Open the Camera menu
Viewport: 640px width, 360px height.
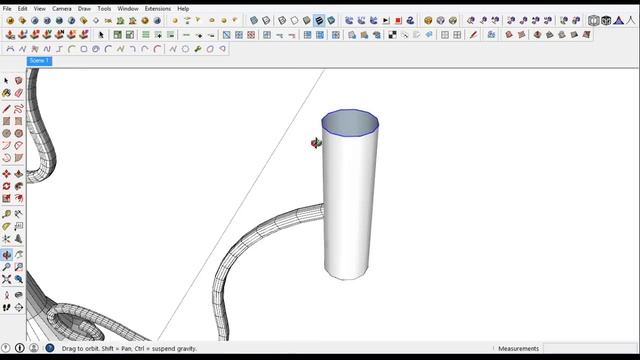(x=62, y=9)
